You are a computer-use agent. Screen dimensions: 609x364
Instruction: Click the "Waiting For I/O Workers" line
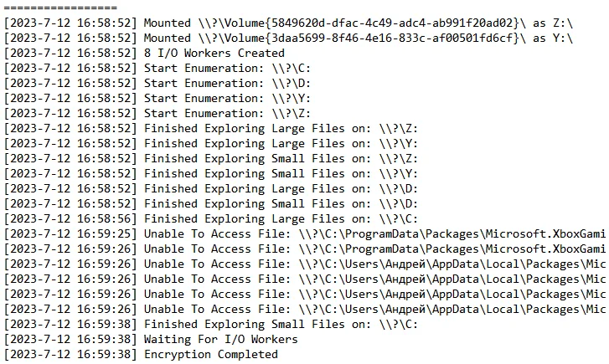pos(220,339)
